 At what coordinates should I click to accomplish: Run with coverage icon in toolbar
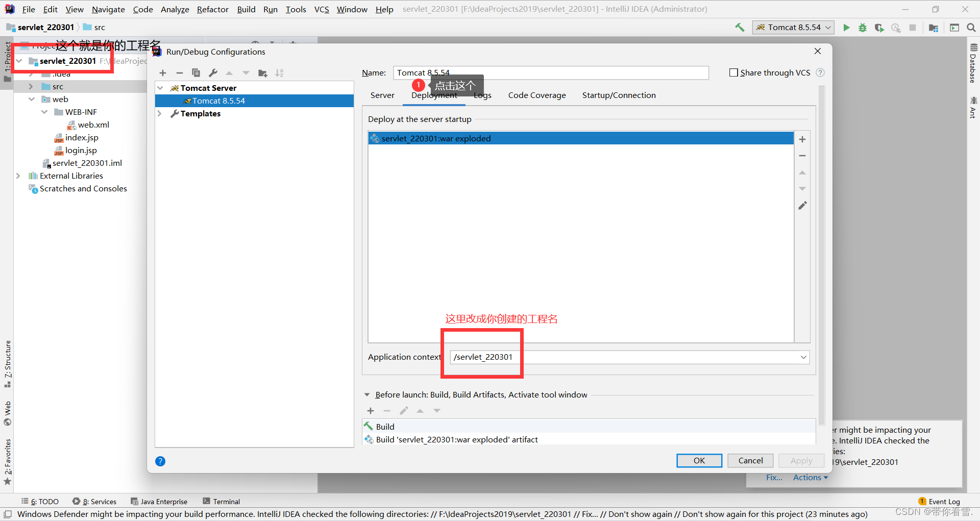pyautogui.click(x=879, y=28)
